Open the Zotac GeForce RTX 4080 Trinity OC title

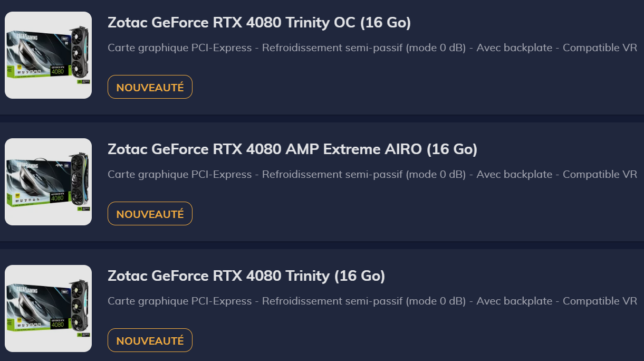259,23
